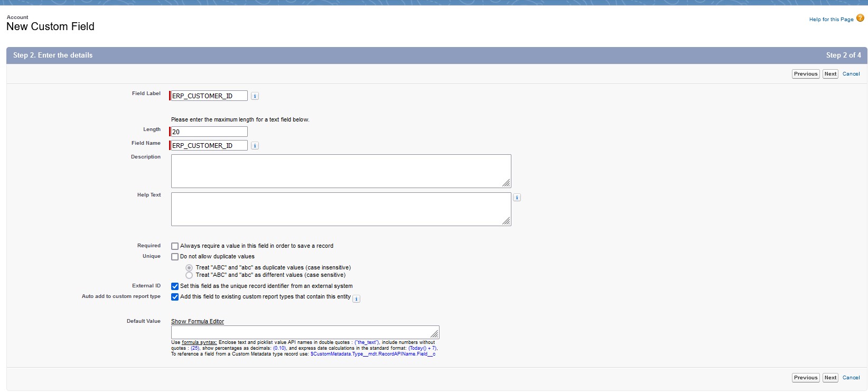
Task: Open the Help for this Page icon
Action: (860, 18)
